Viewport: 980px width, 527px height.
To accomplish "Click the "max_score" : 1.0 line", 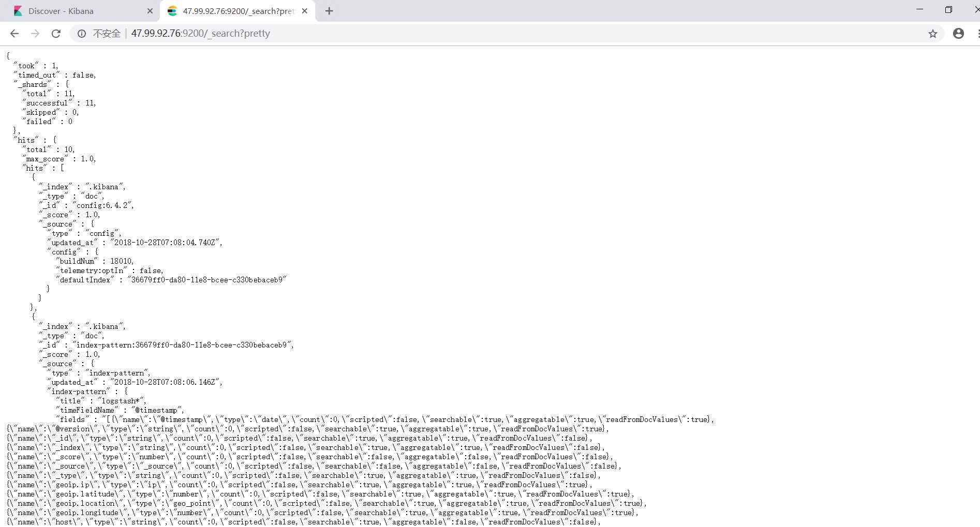I will (x=59, y=159).
